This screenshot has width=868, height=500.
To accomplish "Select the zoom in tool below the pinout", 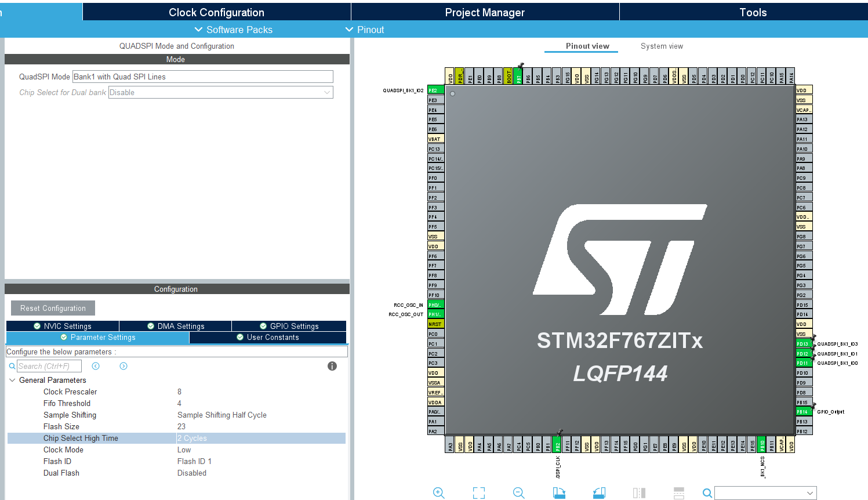I will point(439,492).
